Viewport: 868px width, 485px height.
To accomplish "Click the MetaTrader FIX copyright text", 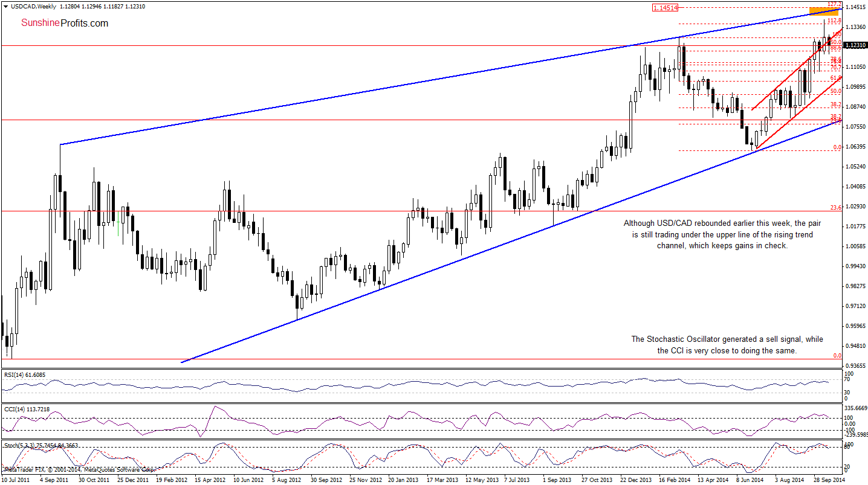I will click(79, 469).
